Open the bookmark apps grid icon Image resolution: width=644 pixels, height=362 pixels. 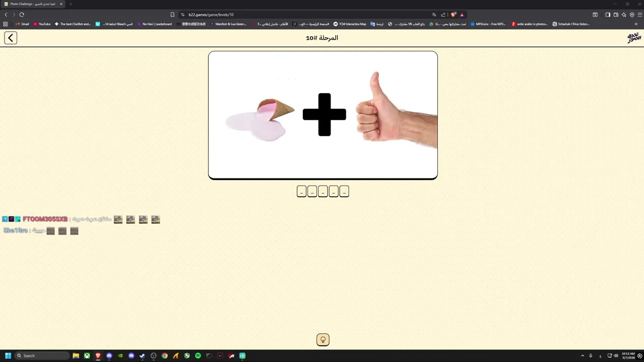pos(6,24)
